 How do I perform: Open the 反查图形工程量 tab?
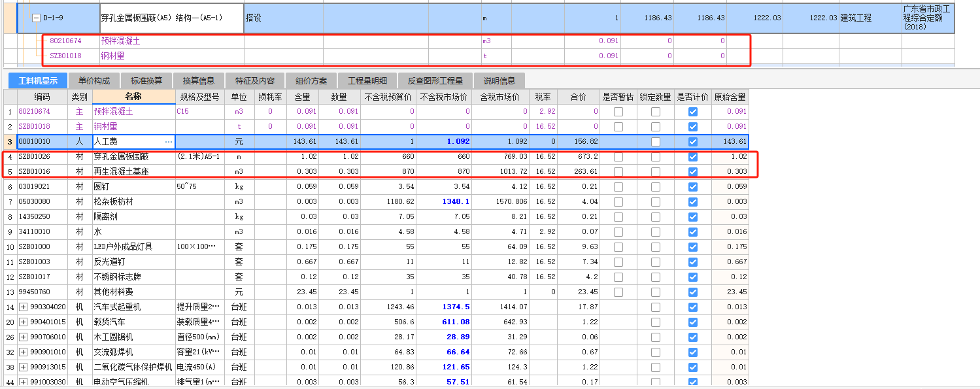pos(435,81)
